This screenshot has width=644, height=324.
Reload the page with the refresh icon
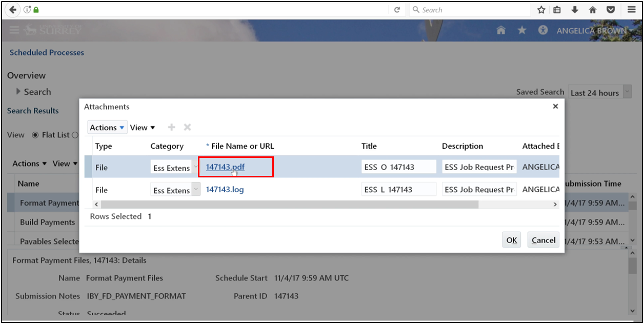point(397,9)
